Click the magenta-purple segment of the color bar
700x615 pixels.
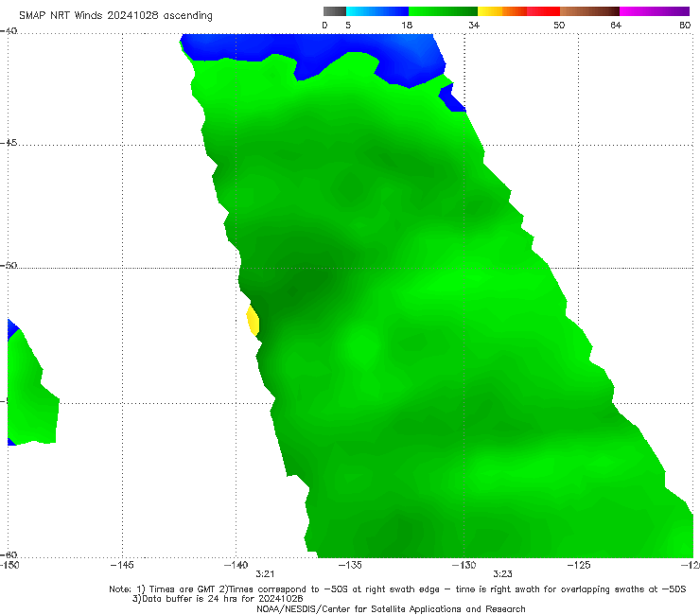pyautogui.click(x=655, y=11)
